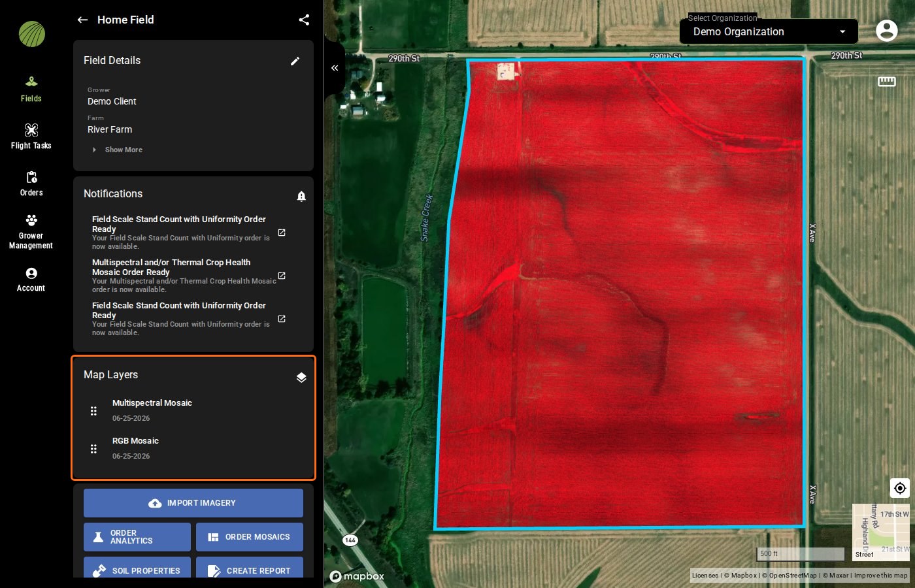Open Grower Management in the sidebar

[31, 231]
